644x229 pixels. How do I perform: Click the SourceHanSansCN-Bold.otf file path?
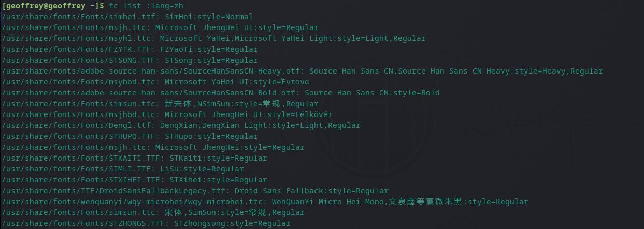[150, 93]
